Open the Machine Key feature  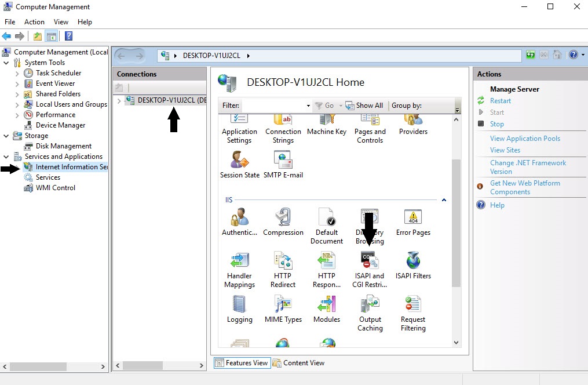327,126
